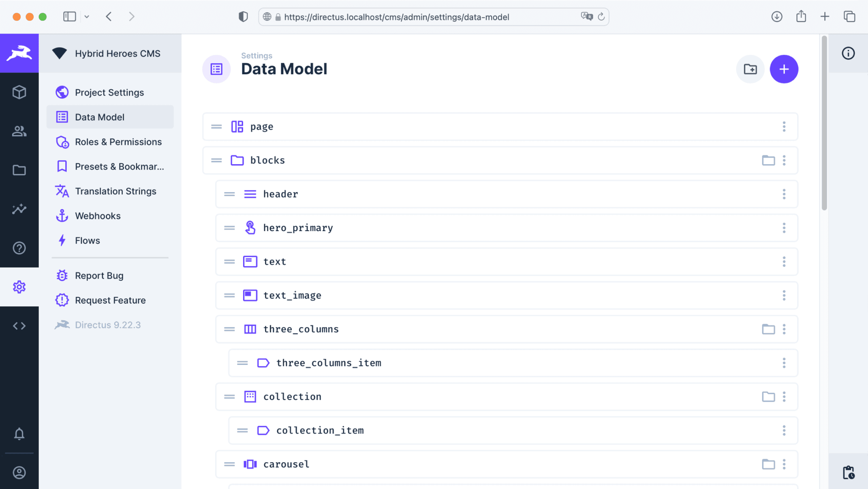The image size is (868, 489).
Task: Click the Translation Strings icon in sidebar
Action: pos(62,191)
